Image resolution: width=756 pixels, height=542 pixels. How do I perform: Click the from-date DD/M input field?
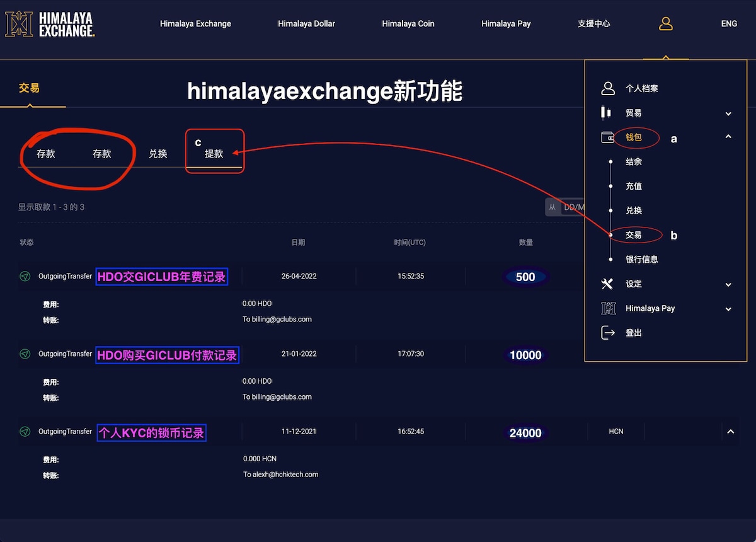[x=573, y=207]
